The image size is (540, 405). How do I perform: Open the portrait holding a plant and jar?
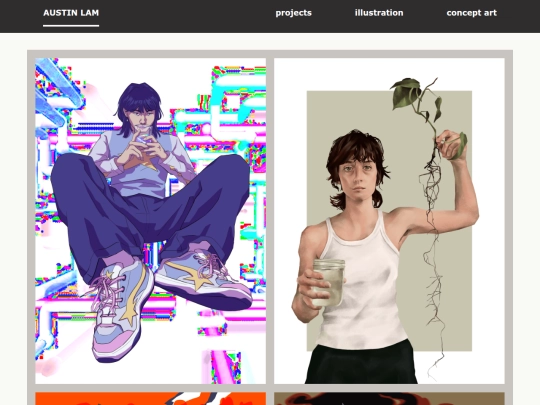pyautogui.click(x=389, y=221)
